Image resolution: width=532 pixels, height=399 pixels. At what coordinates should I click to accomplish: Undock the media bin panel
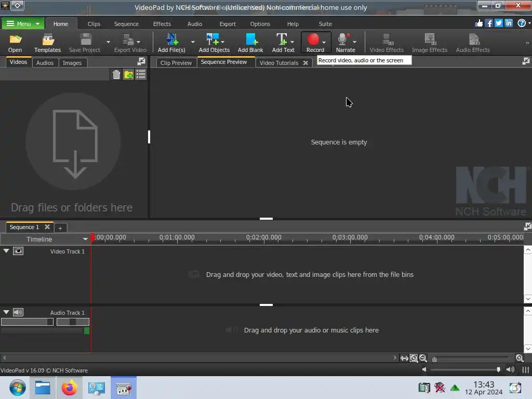[x=141, y=61]
